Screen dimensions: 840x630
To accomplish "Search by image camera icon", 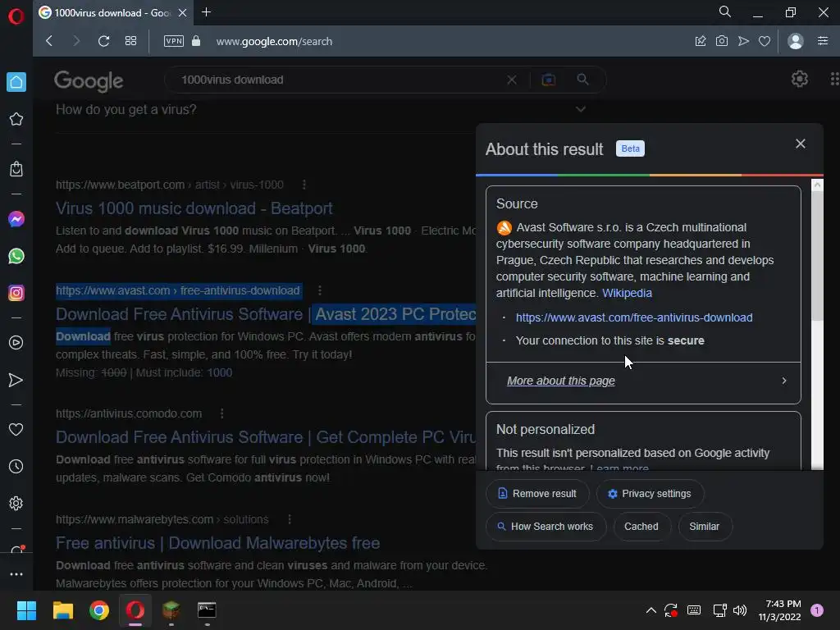I will tap(549, 80).
